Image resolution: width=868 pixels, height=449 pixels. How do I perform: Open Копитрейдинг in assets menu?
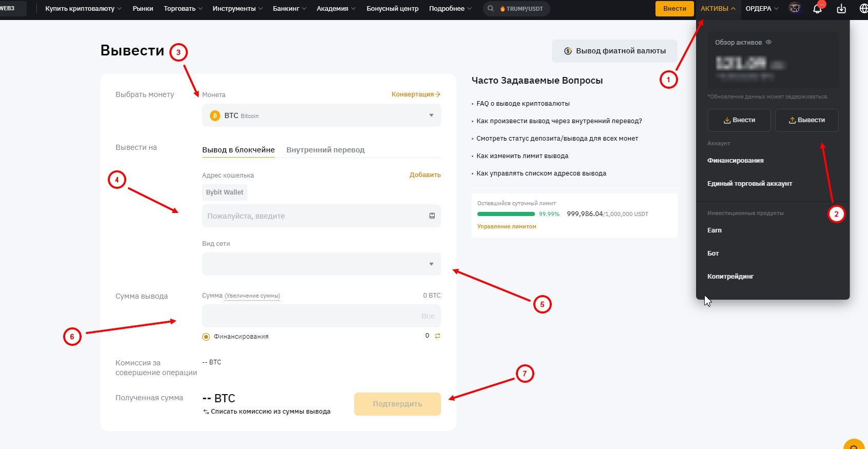click(730, 277)
